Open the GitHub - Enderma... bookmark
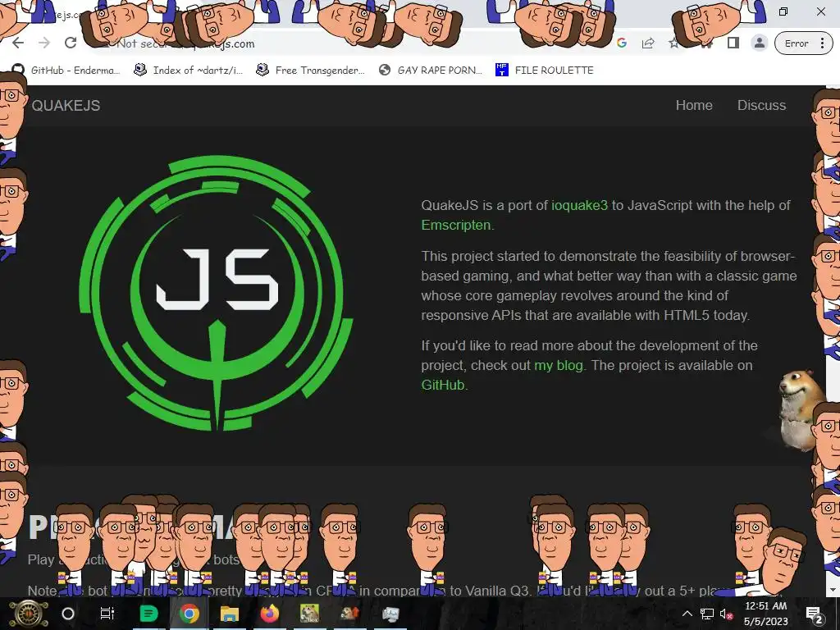840x630 pixels. 66,71
